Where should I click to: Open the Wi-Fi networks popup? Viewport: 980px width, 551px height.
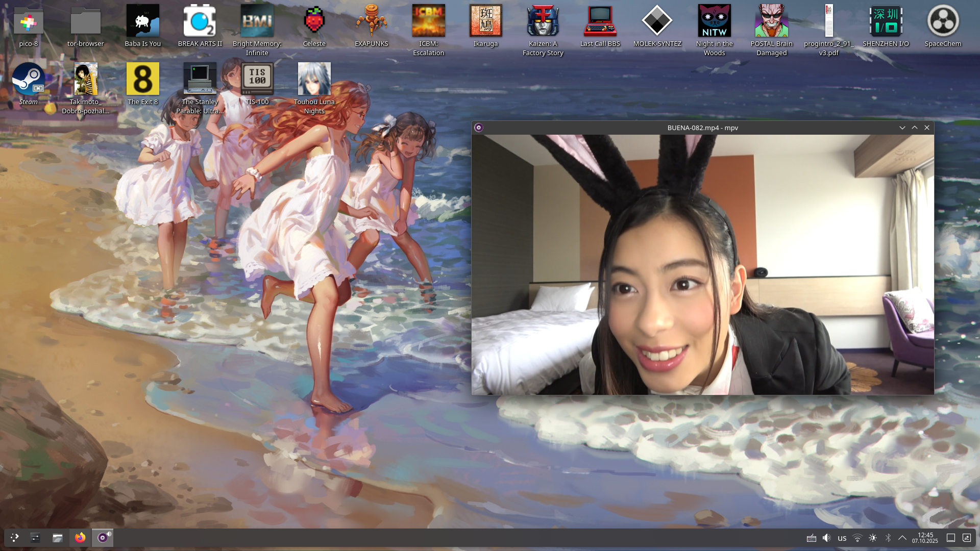click(857, 538)
